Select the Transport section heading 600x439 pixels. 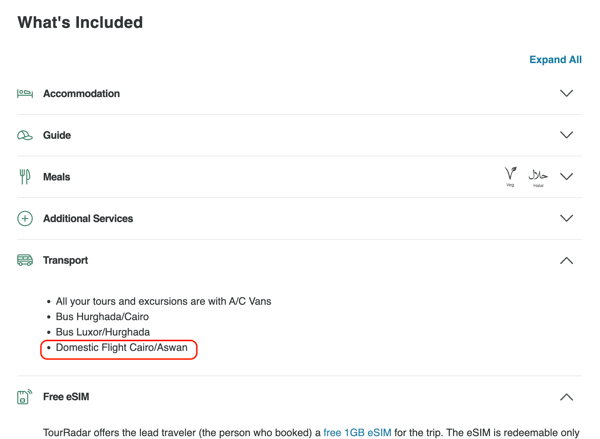click(x=65, y=260)
